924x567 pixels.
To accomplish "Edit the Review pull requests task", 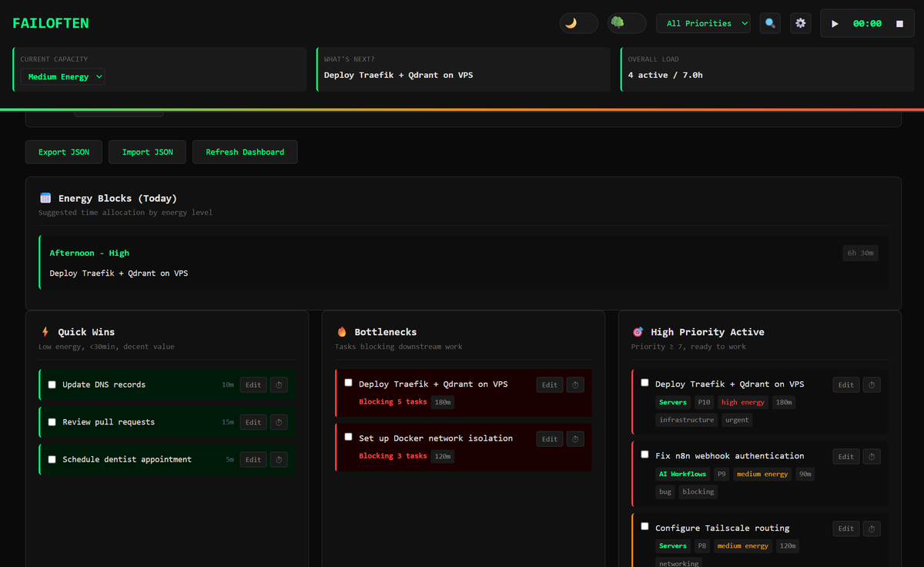I will tap(253, 422).
